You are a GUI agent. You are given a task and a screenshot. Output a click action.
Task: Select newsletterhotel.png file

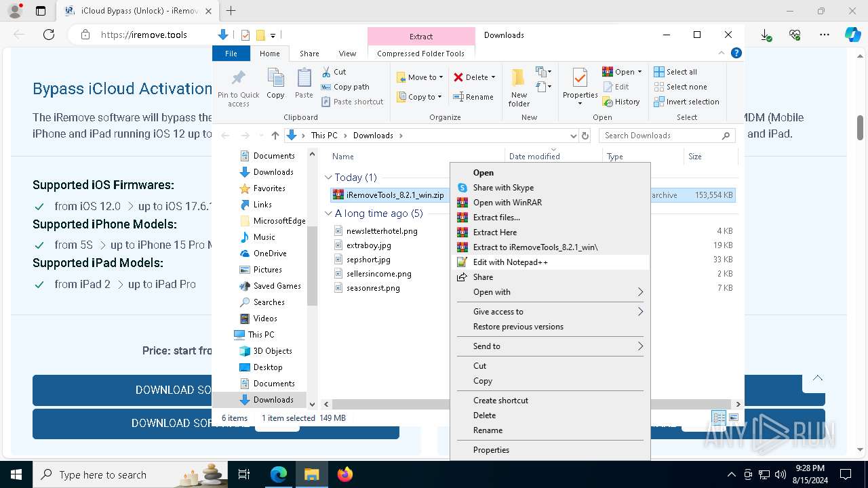[x=382, y=231]
